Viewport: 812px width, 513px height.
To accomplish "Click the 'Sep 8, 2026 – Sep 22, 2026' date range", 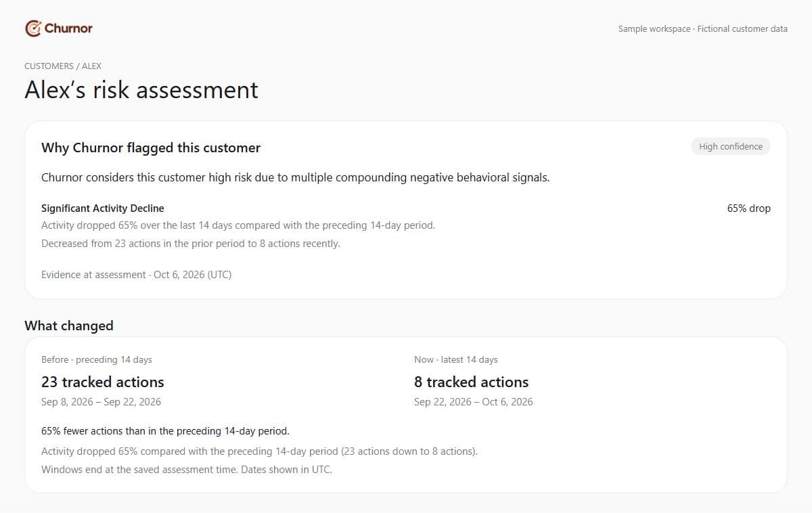I will (101, 401).
